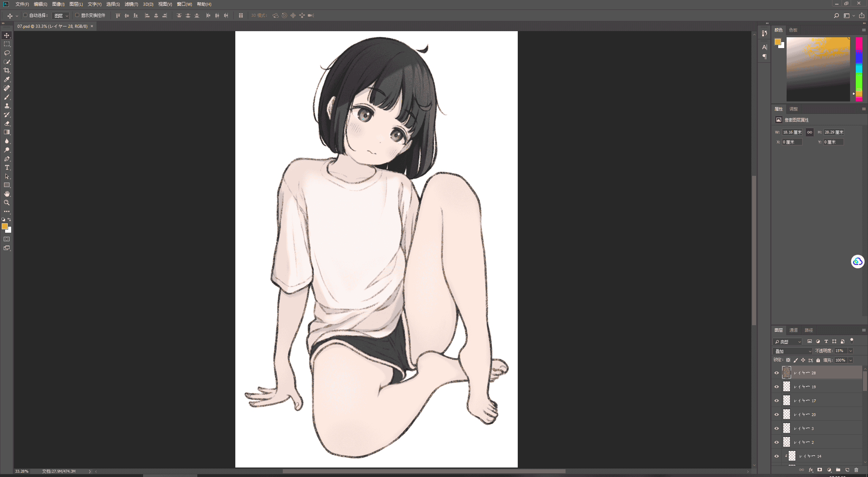The height and width of the screenshot is (477, 868).
Task: Select the Clone Stamp tool
Action: [7, 106]
